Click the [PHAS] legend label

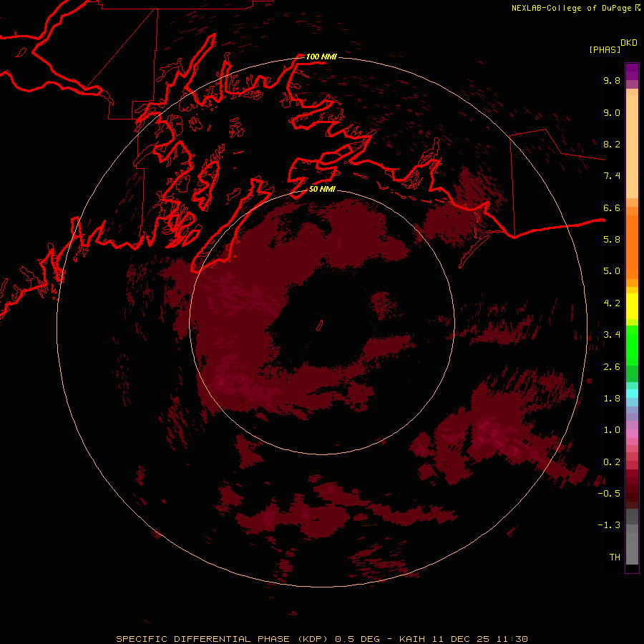coord(605,49)
